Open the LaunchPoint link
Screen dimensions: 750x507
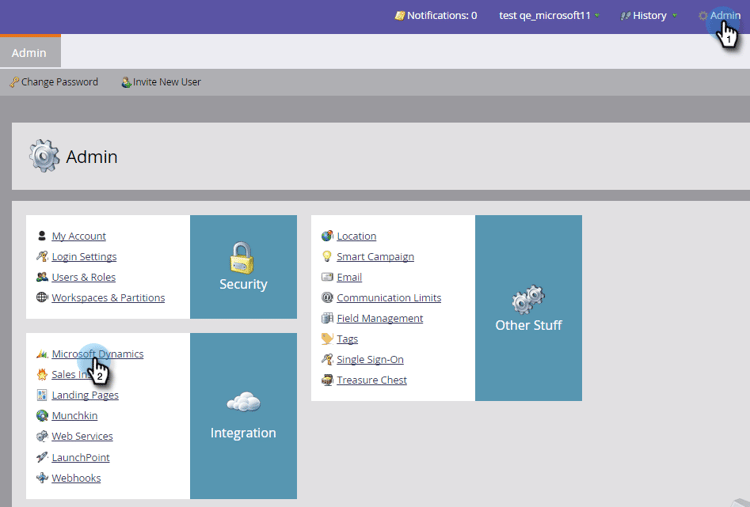(x=81, y=457)
